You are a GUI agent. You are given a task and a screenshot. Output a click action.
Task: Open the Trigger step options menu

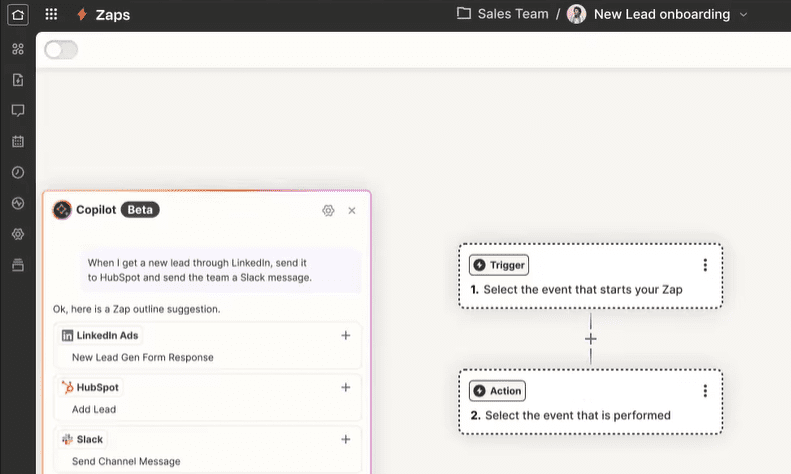(x=705, y=265)
